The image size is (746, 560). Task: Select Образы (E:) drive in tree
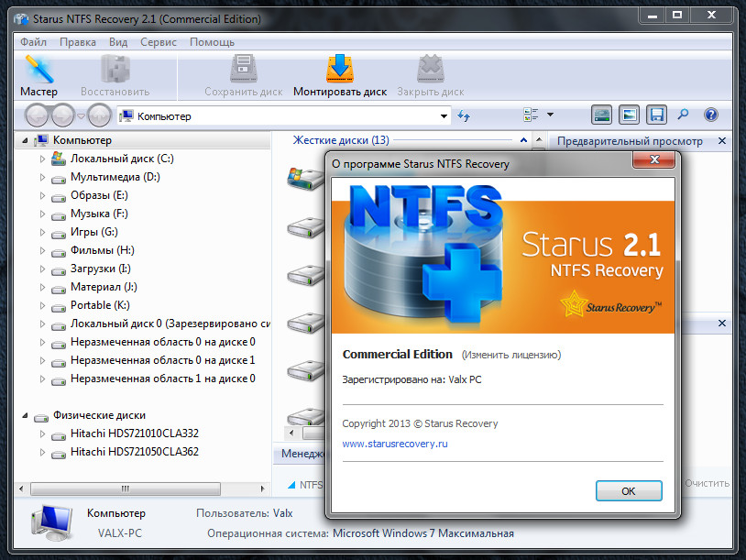(99, 195)
